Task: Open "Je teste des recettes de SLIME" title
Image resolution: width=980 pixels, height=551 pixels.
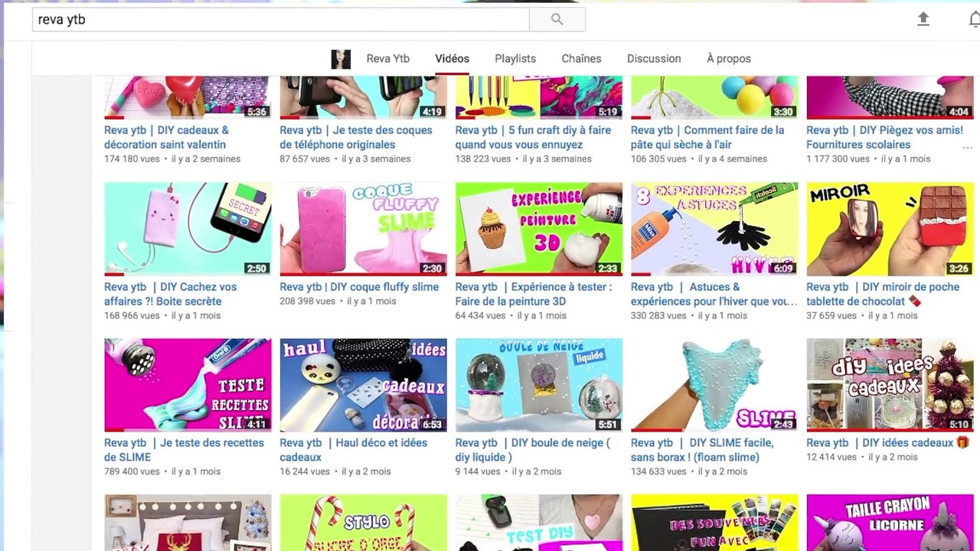Action: 184,450
